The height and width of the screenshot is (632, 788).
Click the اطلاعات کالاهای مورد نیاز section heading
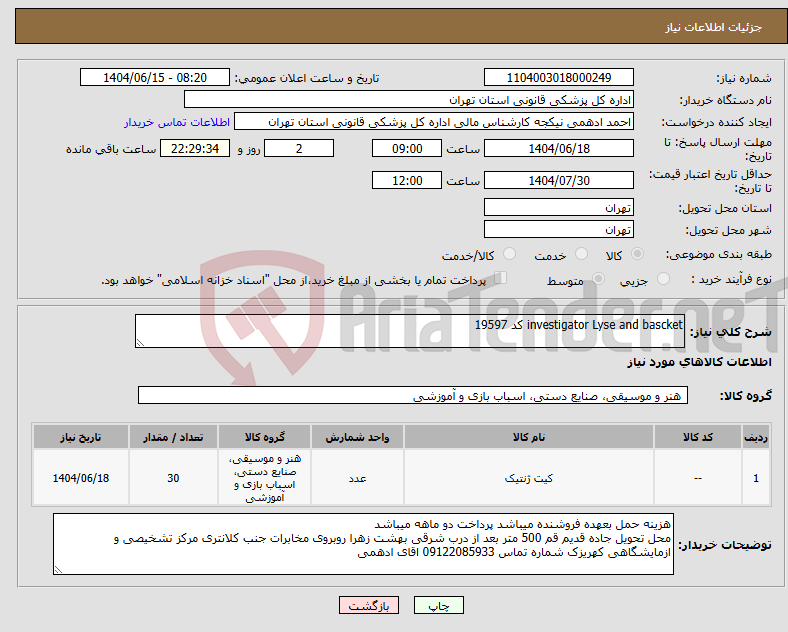[699, 362]
